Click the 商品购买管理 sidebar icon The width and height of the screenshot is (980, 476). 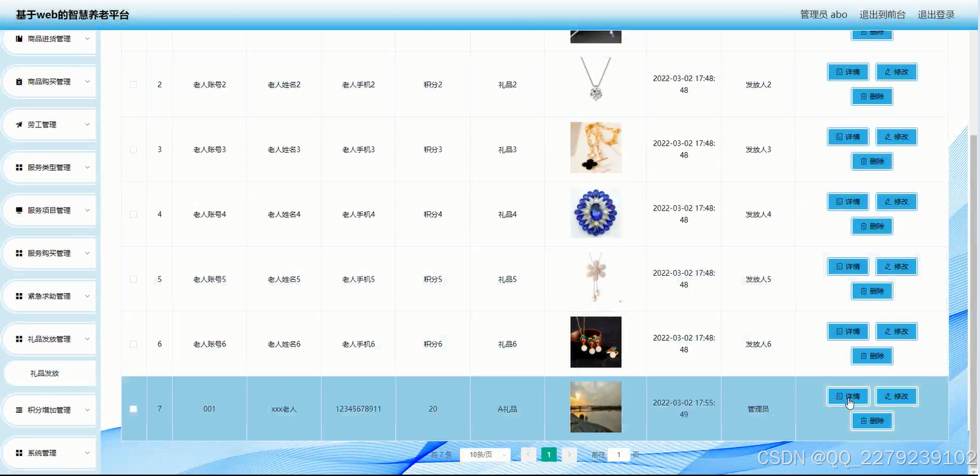20,81
